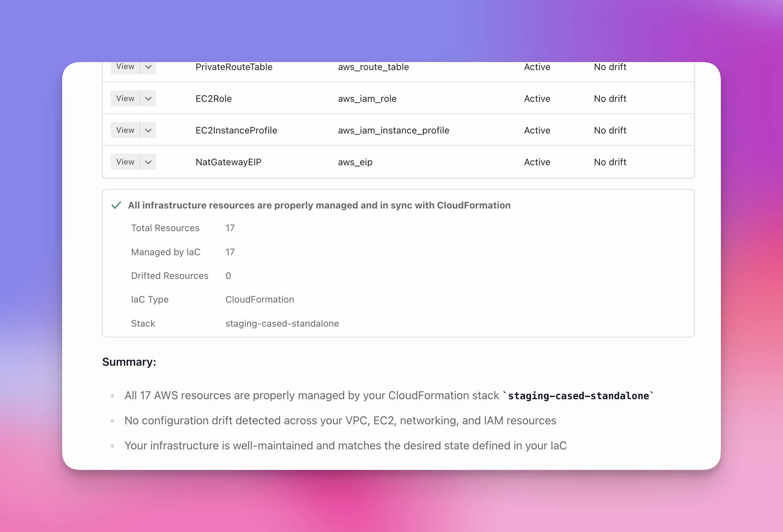Click the green checkmark sync status icon
The height and width of the screenshot is (532, 783).
pos(116,205)
